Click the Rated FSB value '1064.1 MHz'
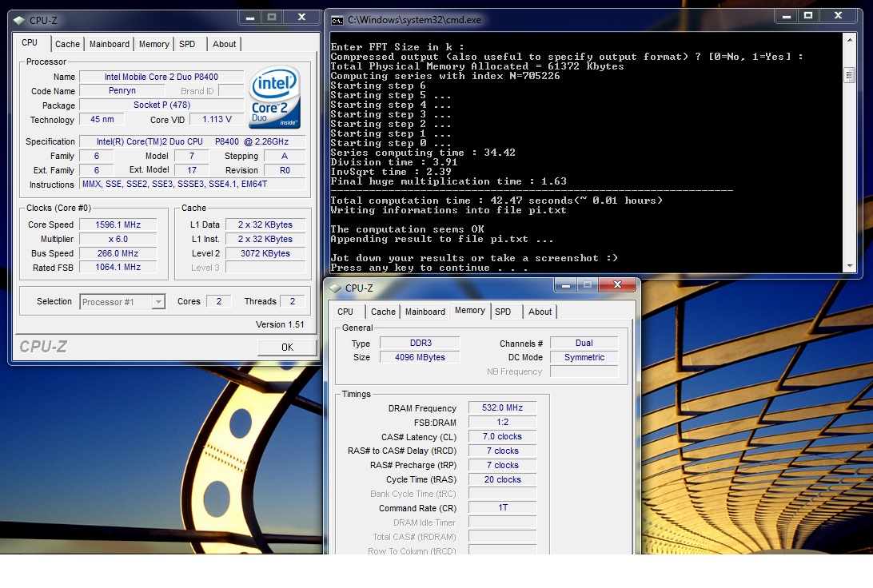 pos(118,267)
